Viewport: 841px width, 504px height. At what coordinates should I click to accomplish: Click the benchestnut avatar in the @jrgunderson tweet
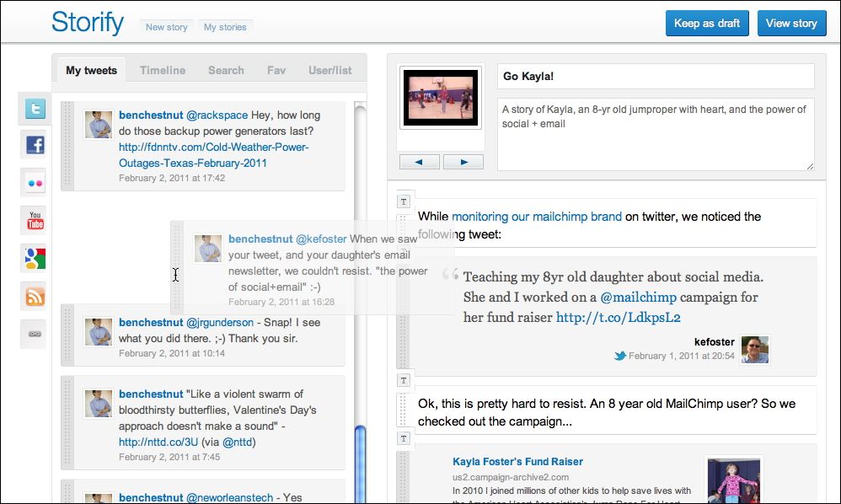click(x=99, y=332)
